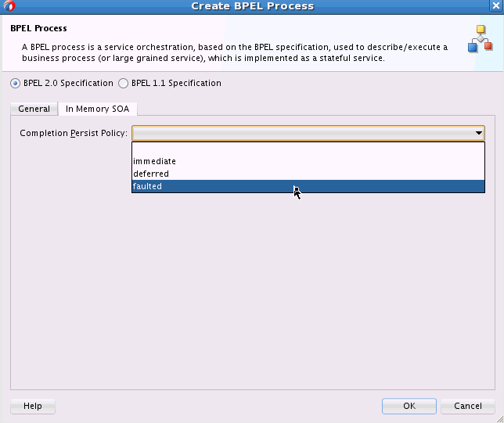Select BPEL 1.1 Specification radio button
This screenshot has width=504, height=423.
point(123,84)
